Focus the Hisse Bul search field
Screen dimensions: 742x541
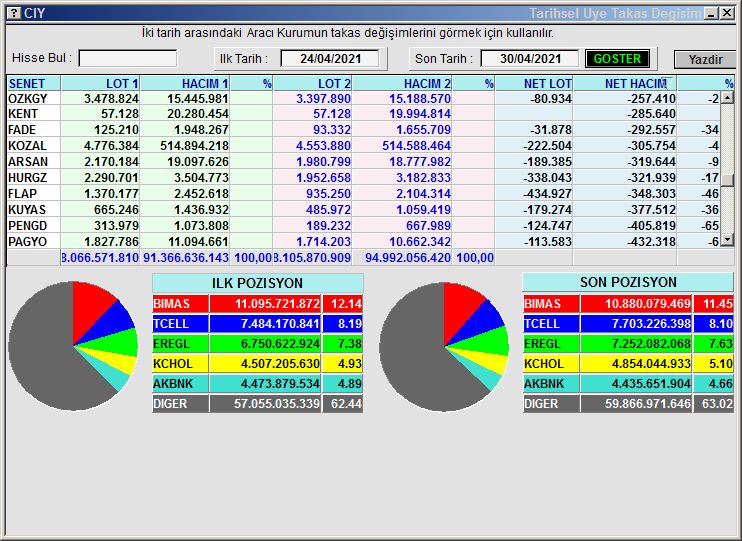point(128,58)
